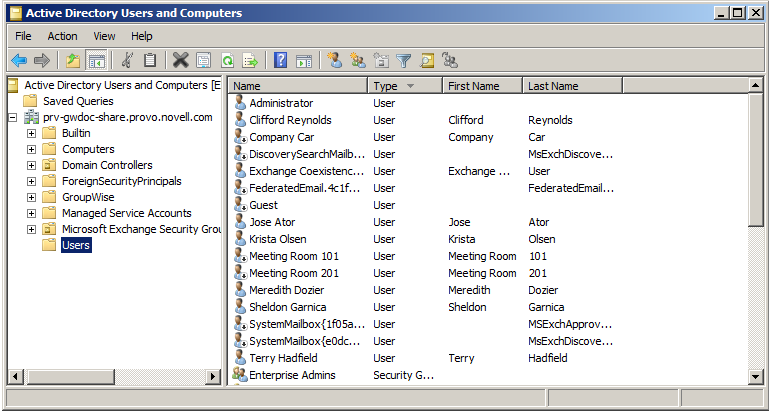This screenshot has height=412, width=769.
Task: Select the GroupWise tree item
Action: [88, 198]
